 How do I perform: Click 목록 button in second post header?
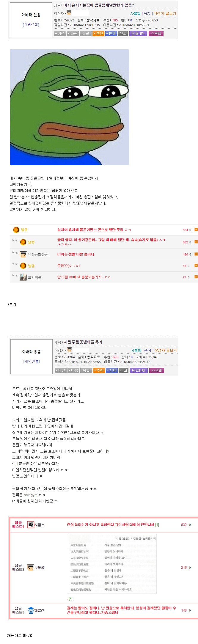86,370
